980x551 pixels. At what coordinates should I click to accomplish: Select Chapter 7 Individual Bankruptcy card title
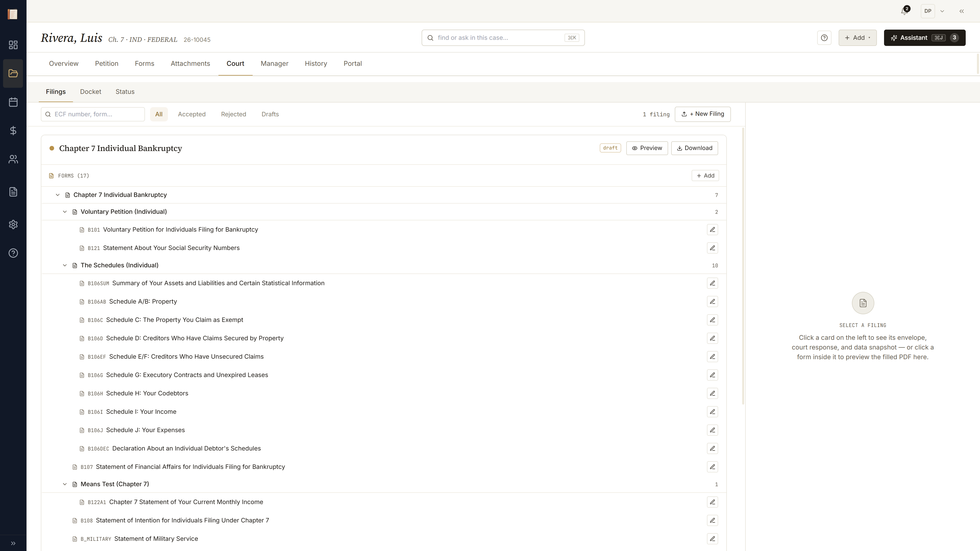[x=120, y=148]
